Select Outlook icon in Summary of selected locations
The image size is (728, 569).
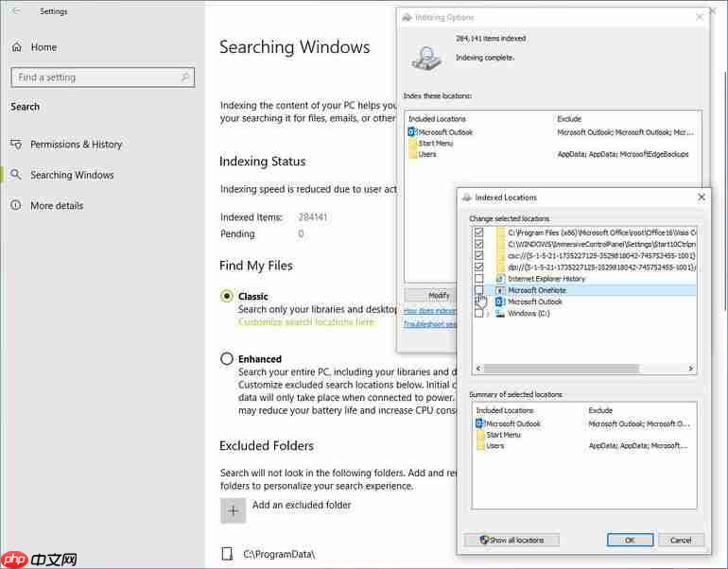tap(479, 423)
